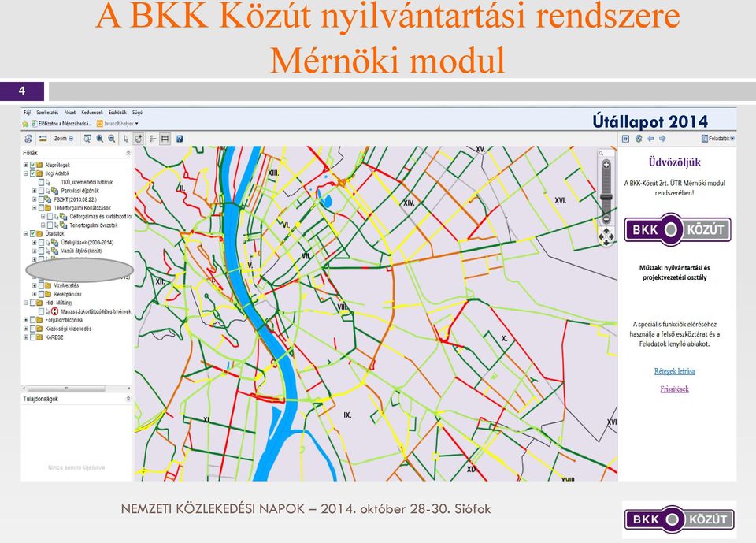
Task: Click the BKK Közút logo in the welcome panel
Action: pos(677,230)
